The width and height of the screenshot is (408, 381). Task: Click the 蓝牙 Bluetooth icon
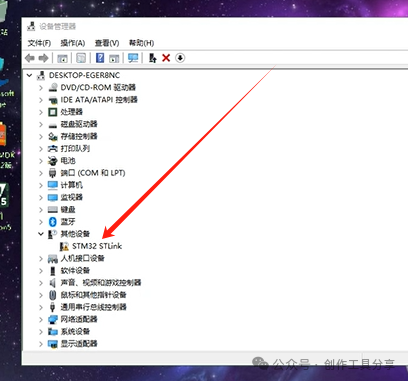(x=53, y=222)
